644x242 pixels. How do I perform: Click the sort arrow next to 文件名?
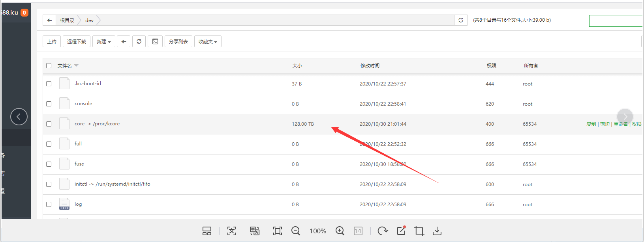(x=76, y=65)
